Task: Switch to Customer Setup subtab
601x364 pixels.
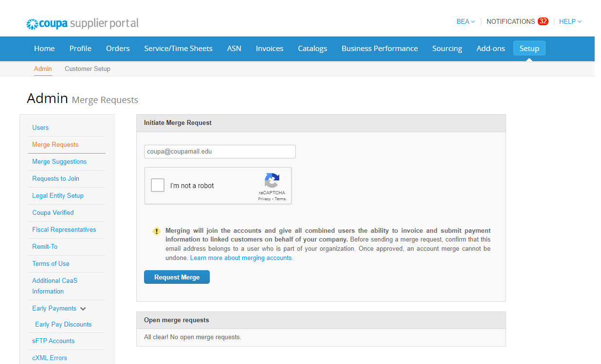Action: [88, 69]
